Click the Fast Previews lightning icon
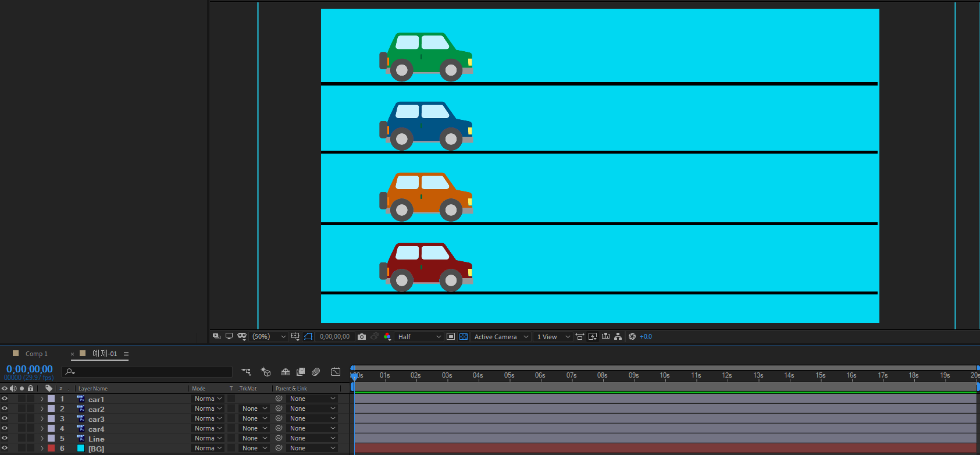 point(593,336)
